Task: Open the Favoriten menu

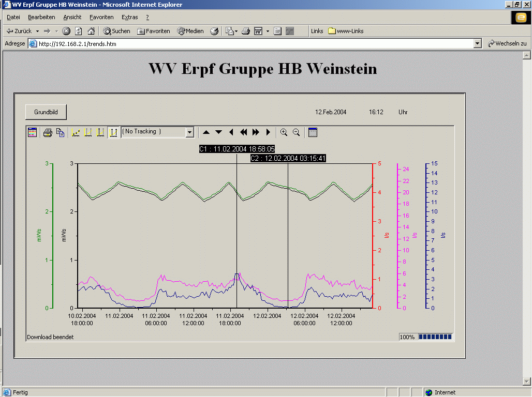Action: [101, 17]
